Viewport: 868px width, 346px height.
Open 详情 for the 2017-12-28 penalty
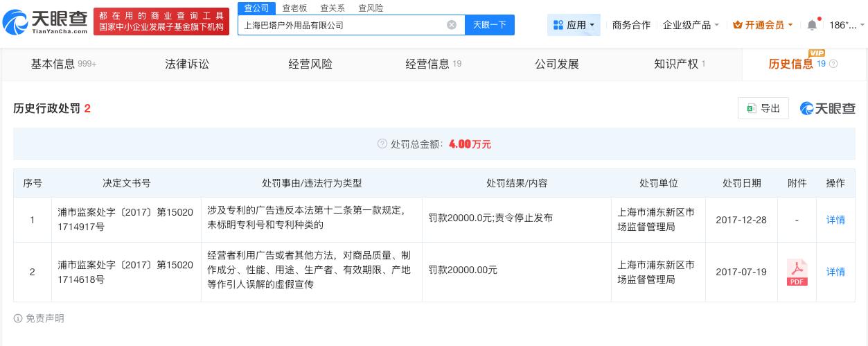click(x=835, y=220)
